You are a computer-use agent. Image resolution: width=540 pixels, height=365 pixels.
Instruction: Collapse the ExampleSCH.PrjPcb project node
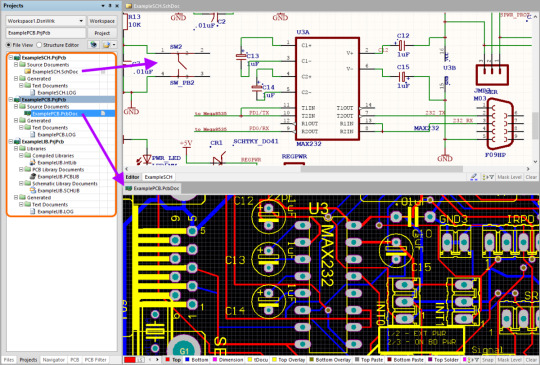pyautogui.click(x=11, y=58)
